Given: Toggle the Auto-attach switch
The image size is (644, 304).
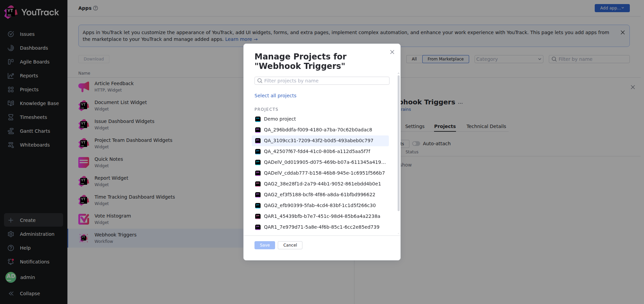Looking at the screenshot, I should click(416, 144).
